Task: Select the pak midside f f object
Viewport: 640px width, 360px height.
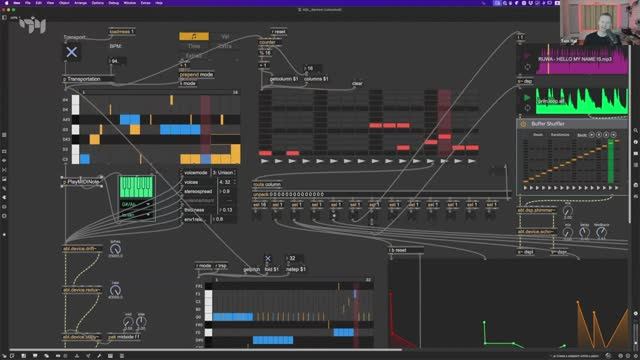Action: [x=124, y=337]
